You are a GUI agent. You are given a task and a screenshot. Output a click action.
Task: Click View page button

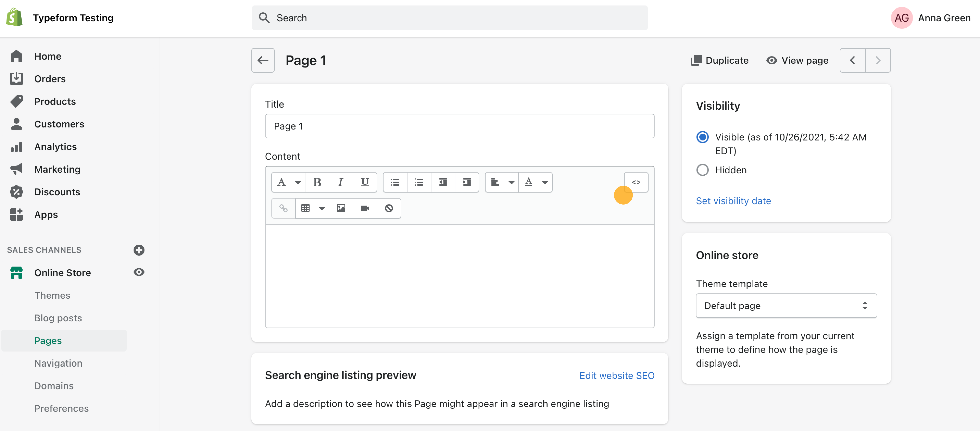(x=797, y=60)
